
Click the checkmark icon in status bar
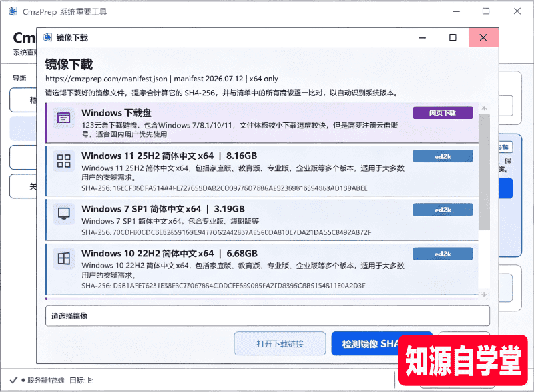pos(13,380)
